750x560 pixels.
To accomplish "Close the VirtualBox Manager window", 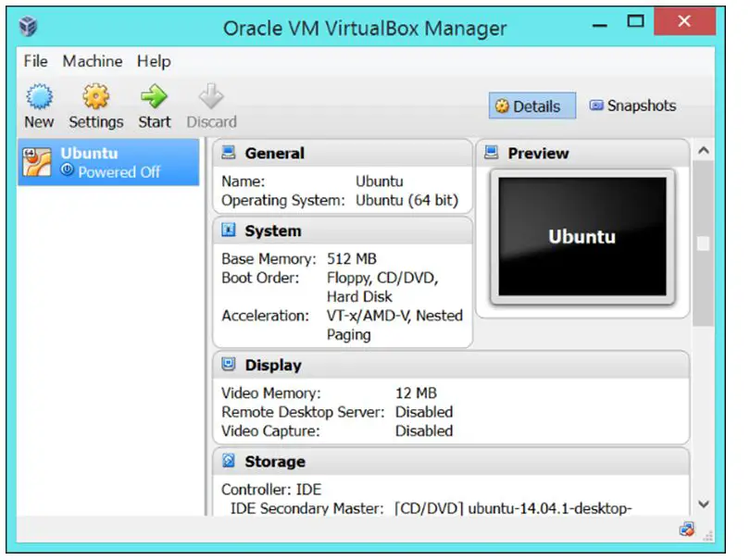I will 684,21.
